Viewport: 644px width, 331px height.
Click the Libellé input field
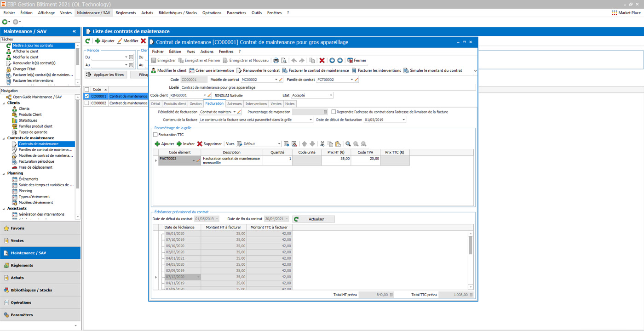tap(328, 87)
